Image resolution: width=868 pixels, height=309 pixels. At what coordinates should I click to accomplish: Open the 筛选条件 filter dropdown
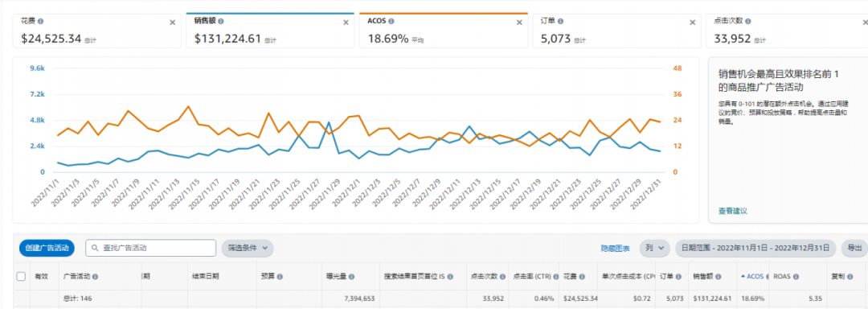click(x=248, y=248)
